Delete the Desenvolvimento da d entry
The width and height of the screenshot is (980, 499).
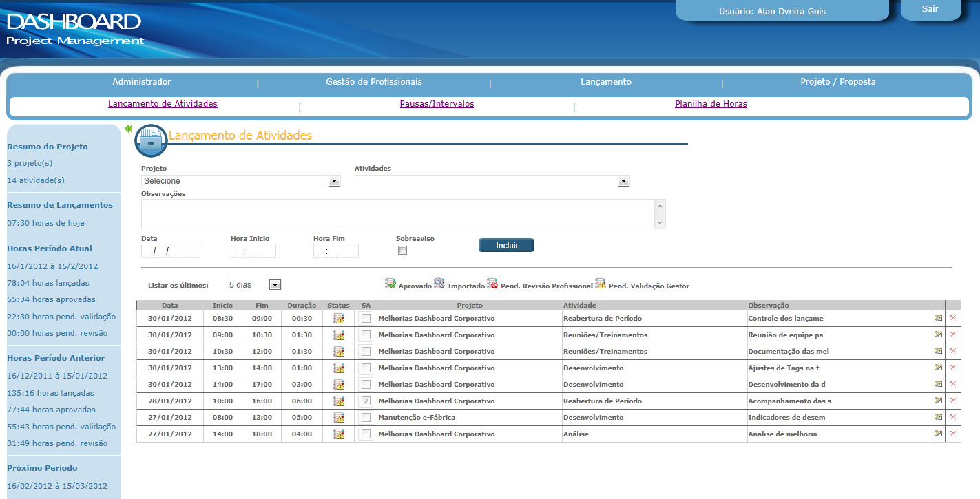tap(953, 384)
